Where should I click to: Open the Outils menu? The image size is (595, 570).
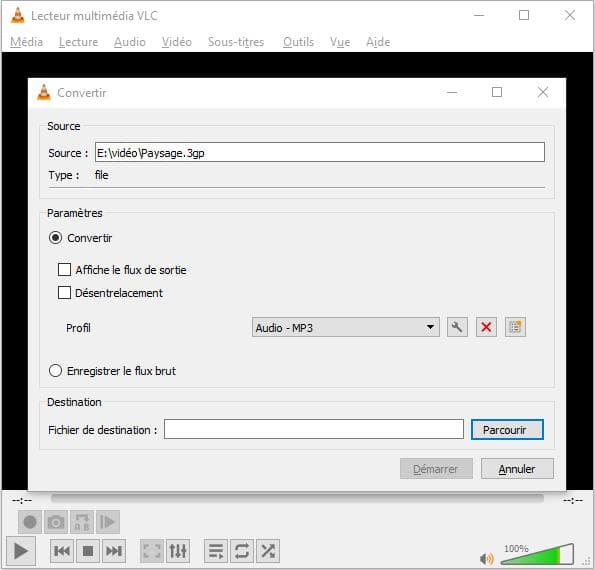pyautogui.click(x=298, y=42)
